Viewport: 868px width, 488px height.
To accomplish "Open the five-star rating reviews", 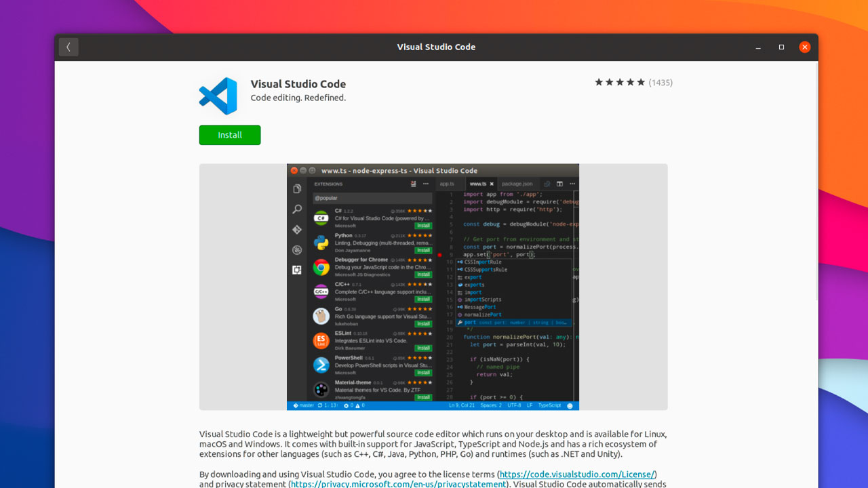I will click(620, 83).
